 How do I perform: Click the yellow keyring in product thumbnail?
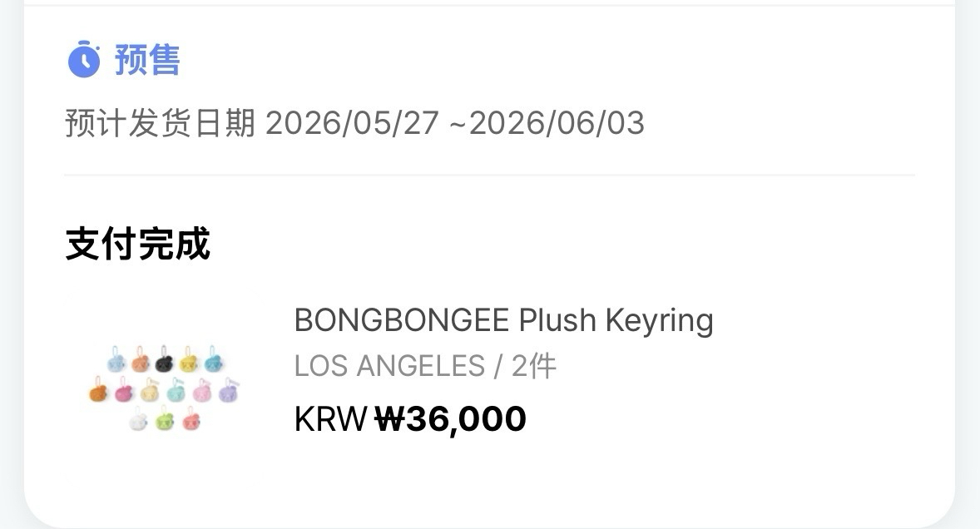(189, 362)
